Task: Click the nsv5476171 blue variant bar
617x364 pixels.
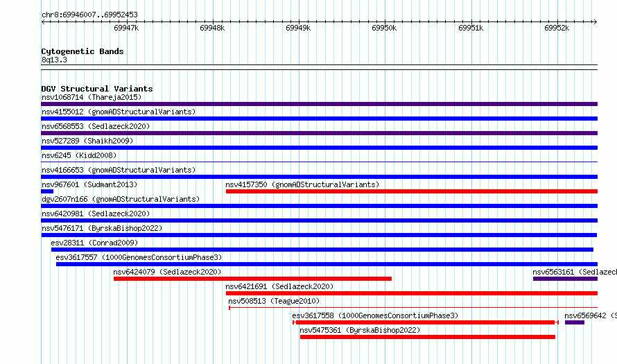Action: click(319, 235)
